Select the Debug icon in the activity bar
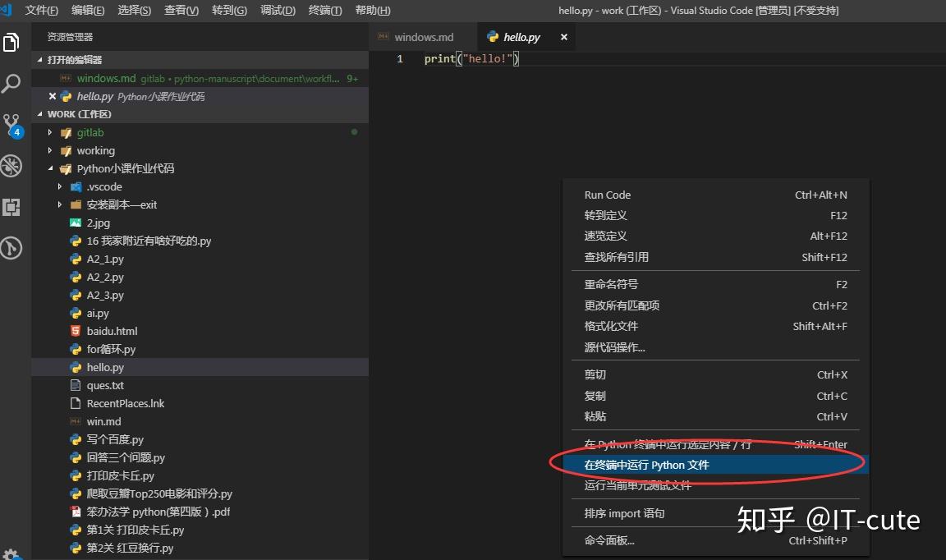946x560 pixels. (x=12, y=166)
